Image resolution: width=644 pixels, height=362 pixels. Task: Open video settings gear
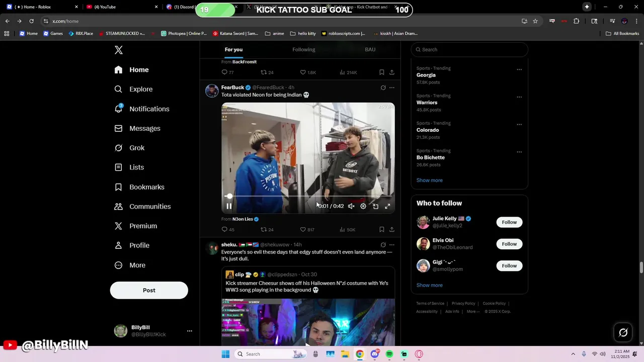[363, 206]
